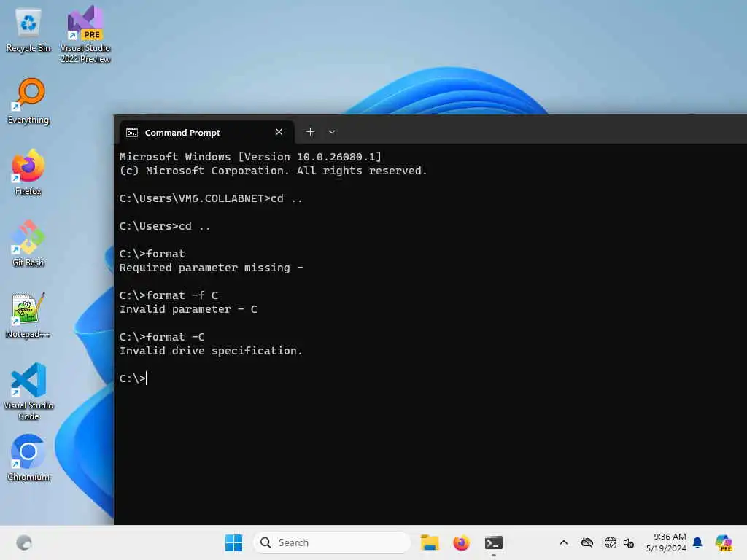Click the muted volume tray icon
The width and height of the screenshot is (747, 560).
(629, 542)
